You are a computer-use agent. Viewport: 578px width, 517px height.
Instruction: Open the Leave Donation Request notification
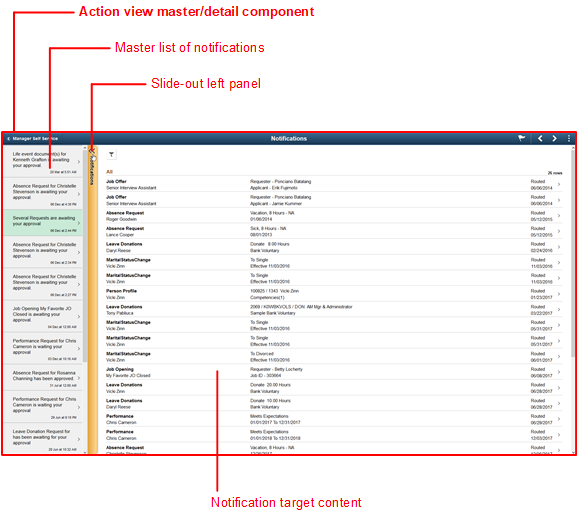coord(43,439)
